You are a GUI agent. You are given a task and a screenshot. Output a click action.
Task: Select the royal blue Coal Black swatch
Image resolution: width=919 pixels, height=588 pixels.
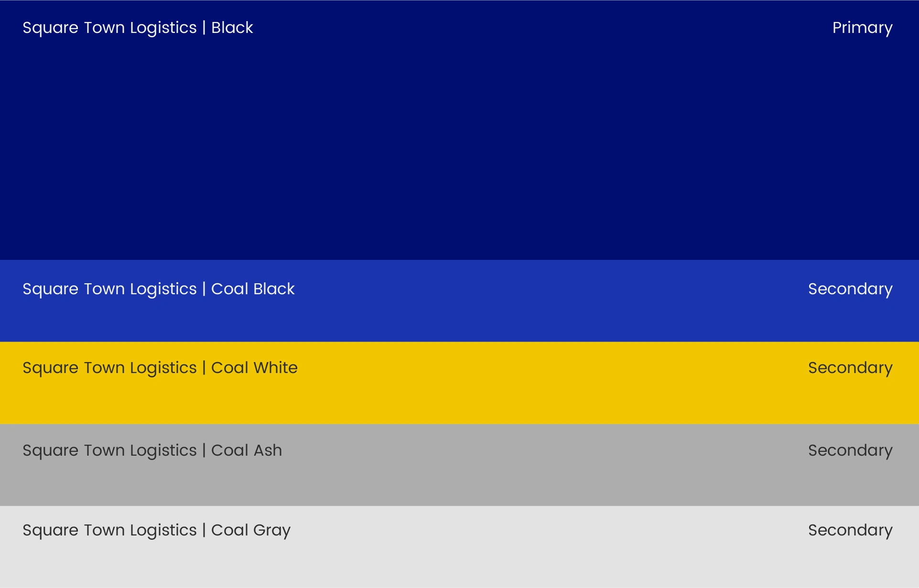(459, 315)
